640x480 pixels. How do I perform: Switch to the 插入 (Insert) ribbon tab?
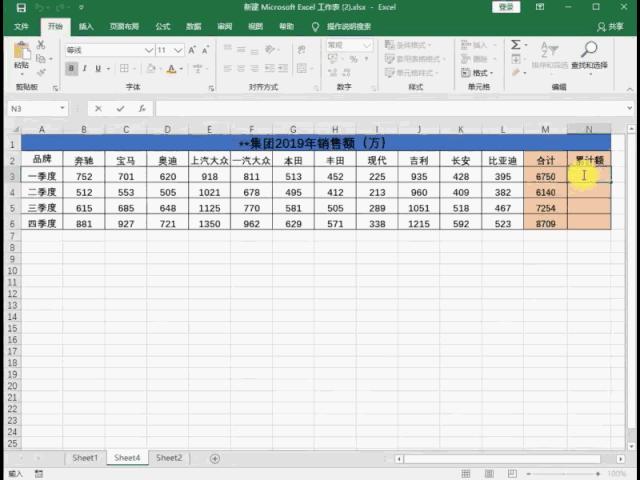pyautogui.click(x=86, y=27)
